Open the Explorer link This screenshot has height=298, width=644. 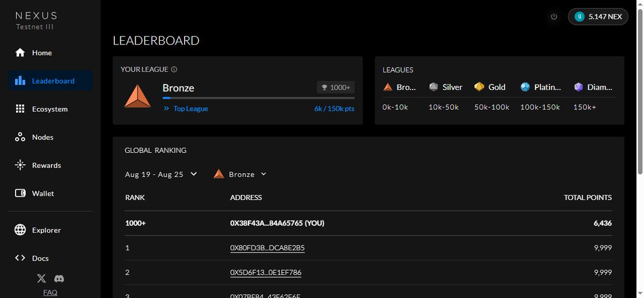pyautogui.click(x=50, y=230)
